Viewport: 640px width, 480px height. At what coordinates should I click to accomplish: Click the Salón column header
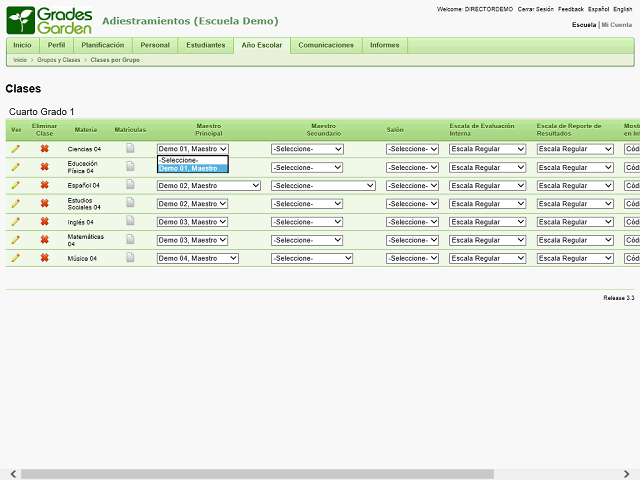(395, 130)
